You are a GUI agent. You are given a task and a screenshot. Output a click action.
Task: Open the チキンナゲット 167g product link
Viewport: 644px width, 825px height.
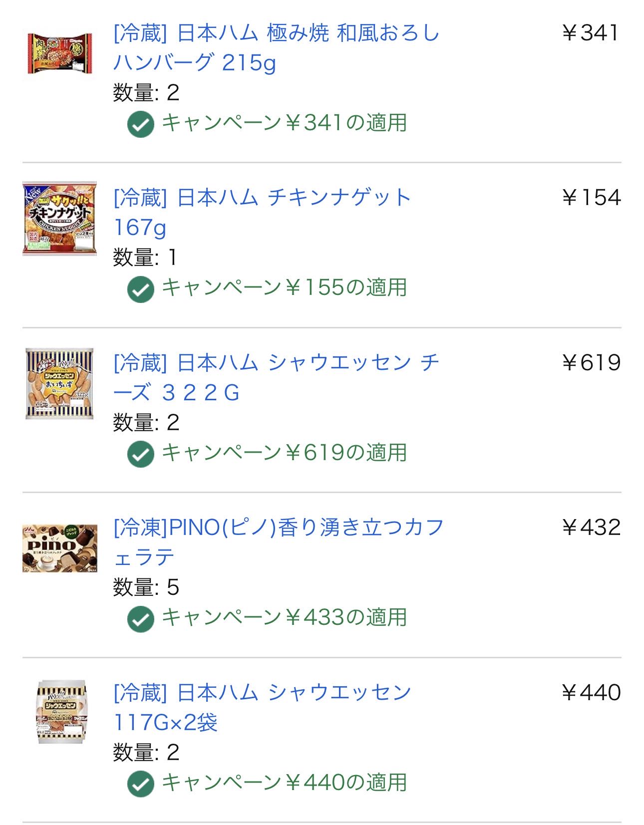[x=262, y=213]
